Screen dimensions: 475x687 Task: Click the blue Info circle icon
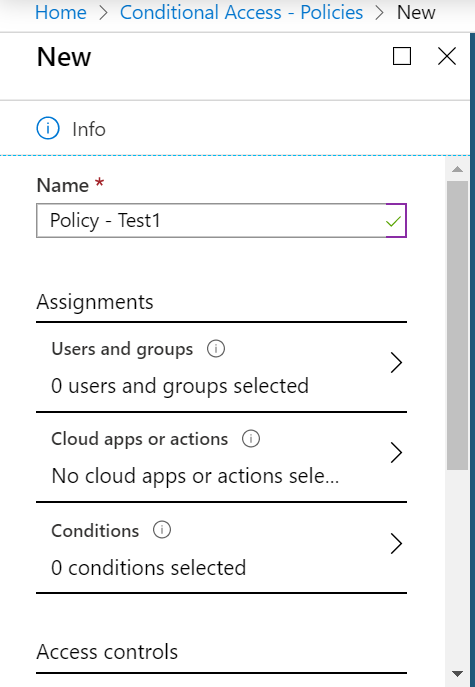point(48,129)
